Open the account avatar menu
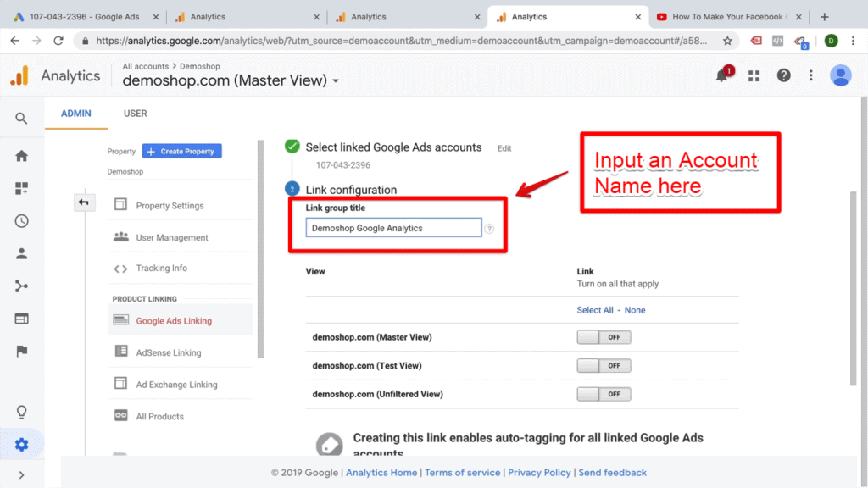Image resolution: width=868 pixels, height=488 pixels. click(840, 75)
